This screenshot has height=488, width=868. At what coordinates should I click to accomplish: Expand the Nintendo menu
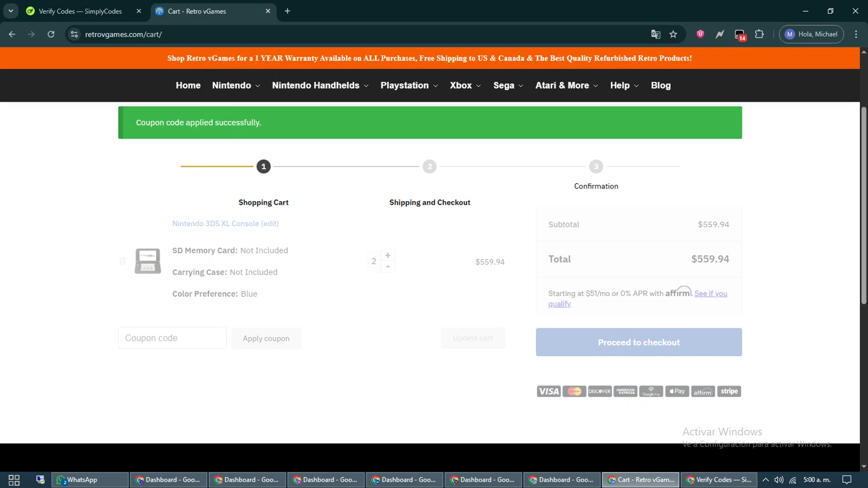[x=236, y=85]
